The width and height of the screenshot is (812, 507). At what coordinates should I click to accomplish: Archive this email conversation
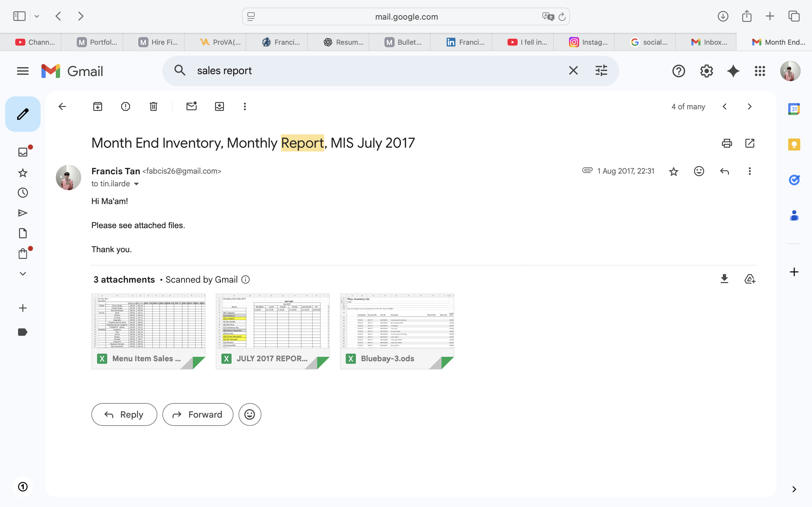pos(98,107)
